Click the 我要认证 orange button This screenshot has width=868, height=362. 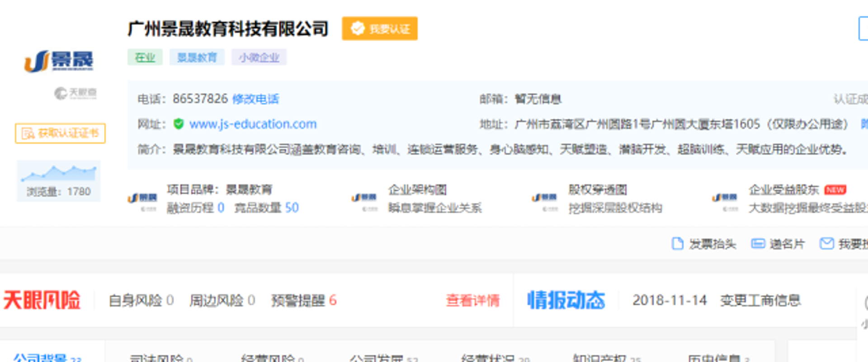coord(380,28)
